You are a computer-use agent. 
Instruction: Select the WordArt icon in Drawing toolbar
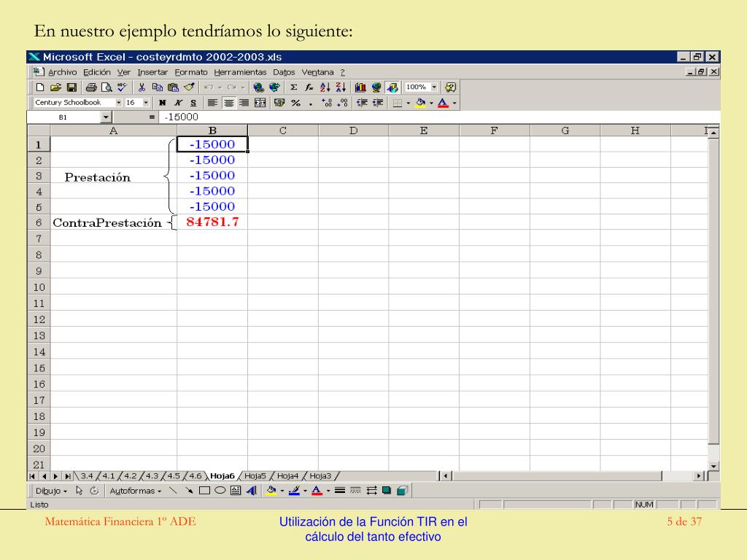[252, 491]
